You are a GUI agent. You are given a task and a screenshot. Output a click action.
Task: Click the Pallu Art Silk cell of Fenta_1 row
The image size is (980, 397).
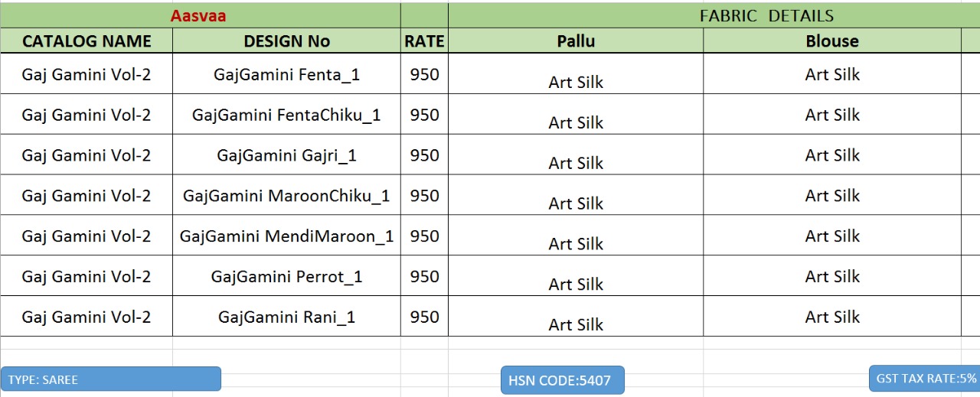[x=576, y=82]
